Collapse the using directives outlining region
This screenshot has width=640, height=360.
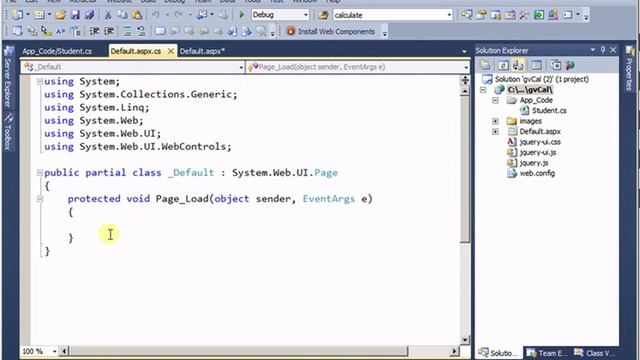40,81
